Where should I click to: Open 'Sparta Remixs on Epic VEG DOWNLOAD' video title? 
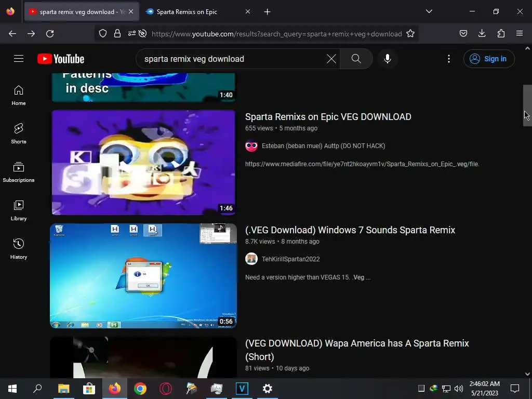328,117
